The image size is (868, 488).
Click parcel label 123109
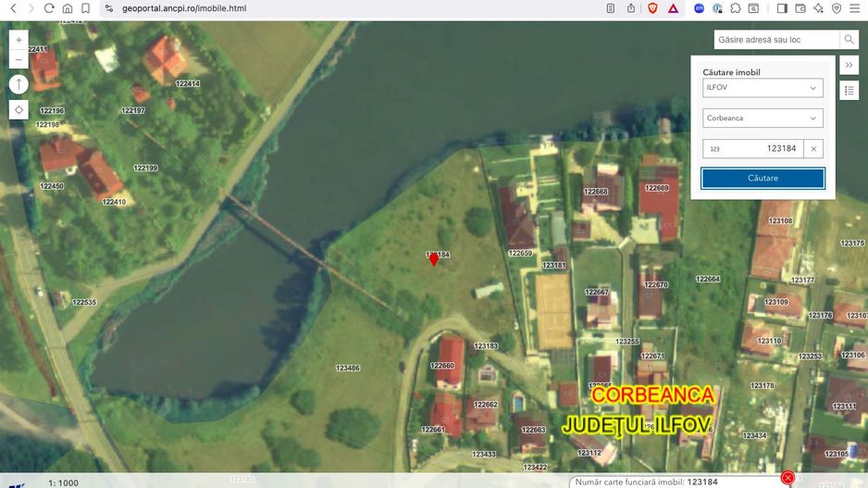tap(776, 303)
